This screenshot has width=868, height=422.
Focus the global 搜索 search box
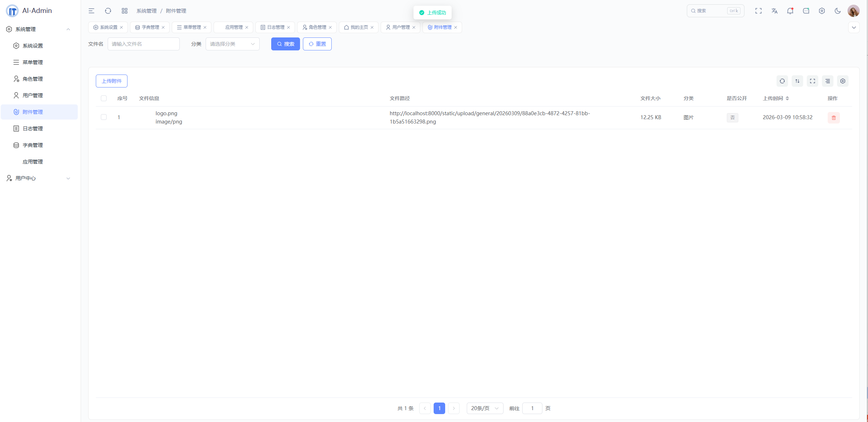pyautogui.click(x=715, y=11)
